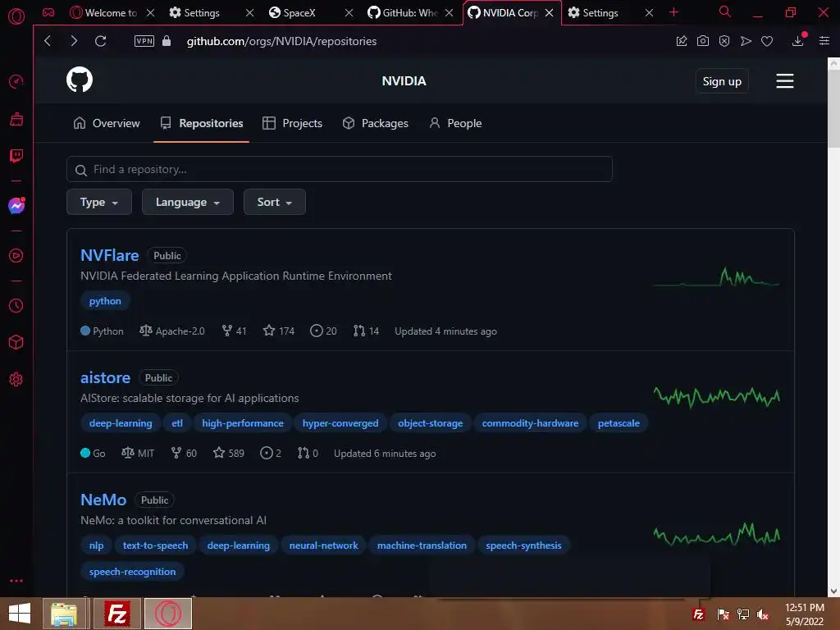View NVFlare stargazers count 174
The image size is (840, 630).
[279, 331]
